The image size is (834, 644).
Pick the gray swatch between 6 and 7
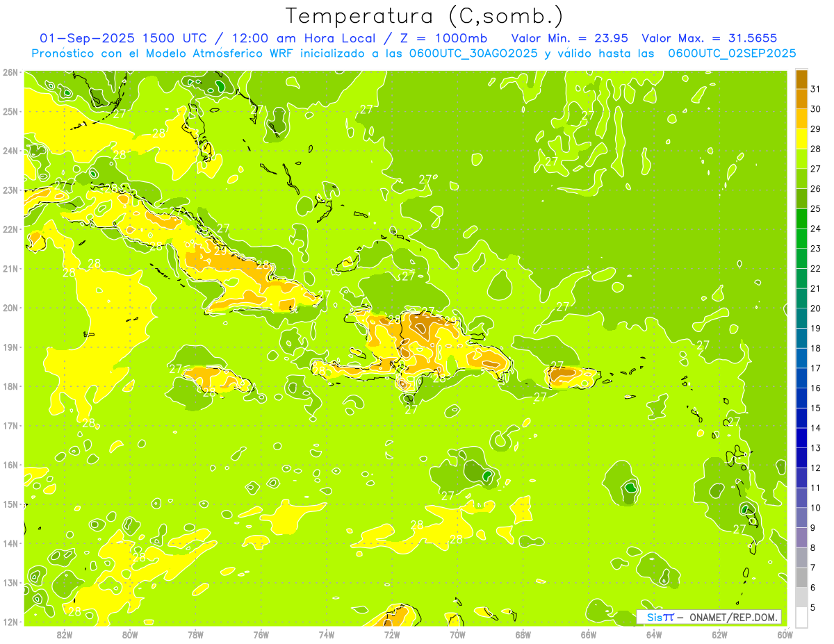click(x=801, y=577)
